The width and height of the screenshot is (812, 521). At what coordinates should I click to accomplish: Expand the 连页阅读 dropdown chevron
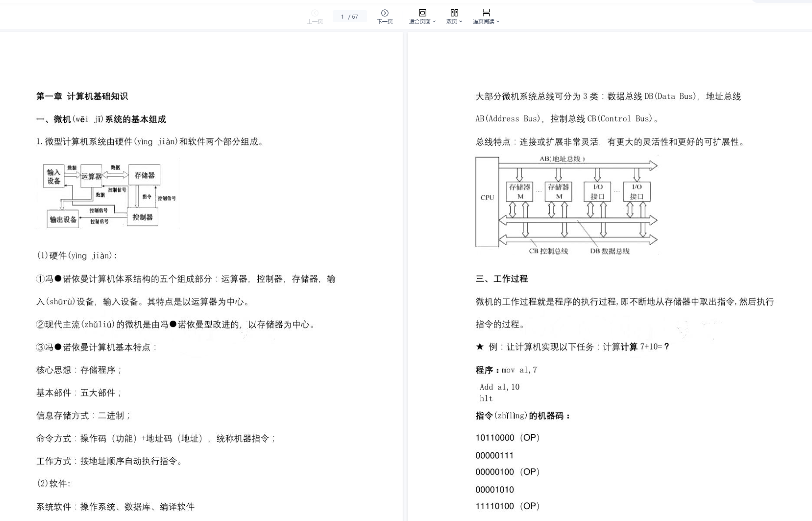tap(498, 22)
